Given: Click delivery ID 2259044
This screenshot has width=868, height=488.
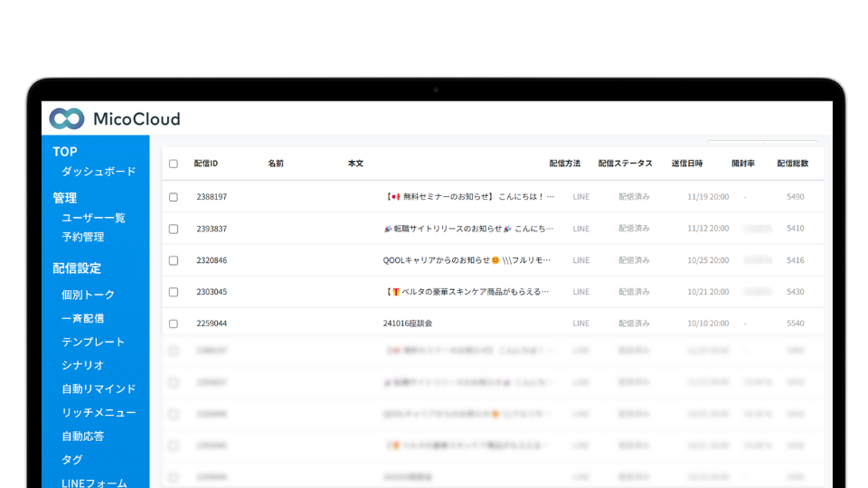Looking at the screenshot, I should coord(212,324).
